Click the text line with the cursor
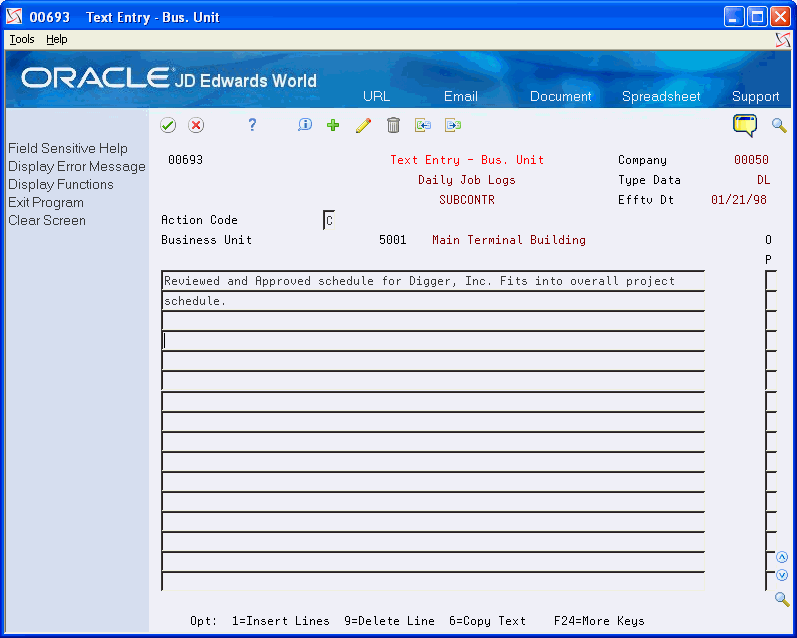 point(433,341)
